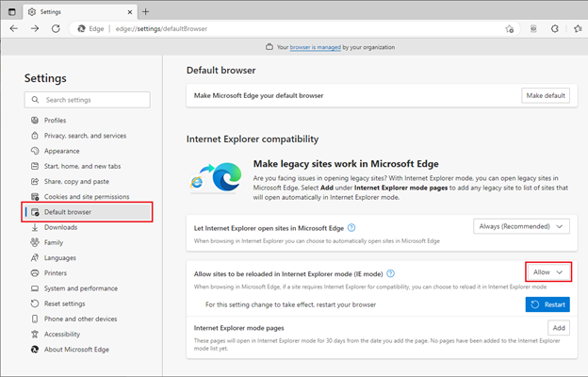Open the Allow dropdown for IE mode

click(547, 271)
